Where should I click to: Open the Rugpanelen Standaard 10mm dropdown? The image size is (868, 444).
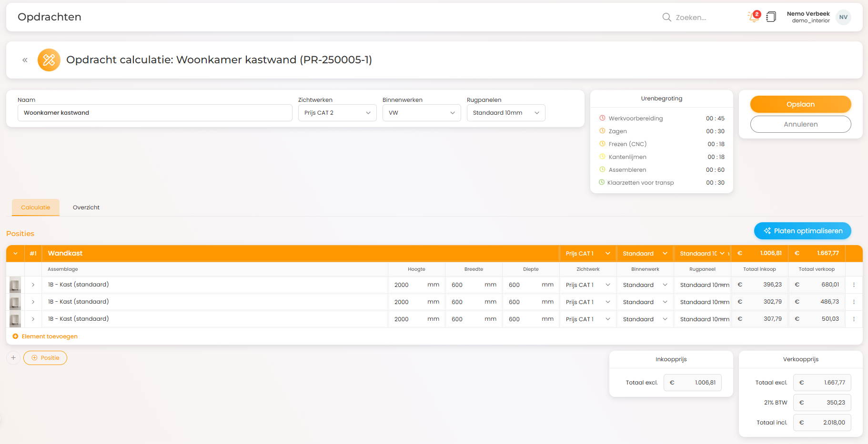click(506, 113)
